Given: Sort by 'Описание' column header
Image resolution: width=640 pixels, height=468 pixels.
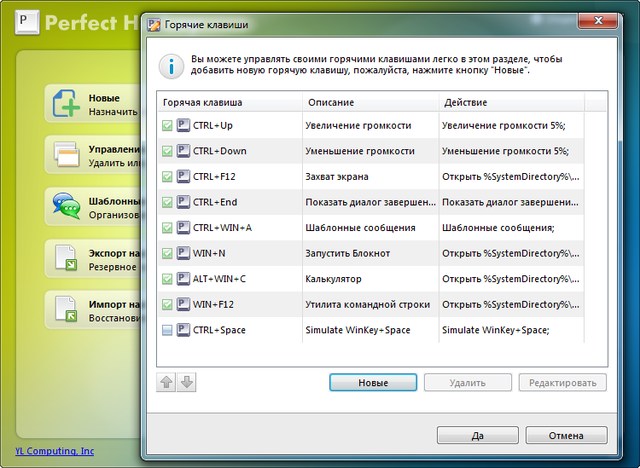Looking at the screenshot, I should pos(368,102).
